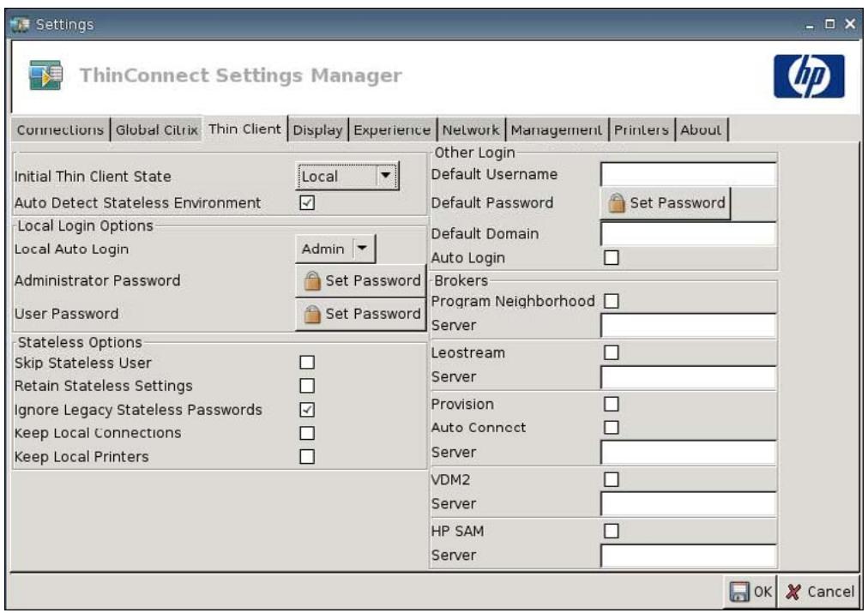This screenshot has width=868, height=613.
Task: Enable Program Neighborhood broker checkbox
Action: (x=612, y=301)
